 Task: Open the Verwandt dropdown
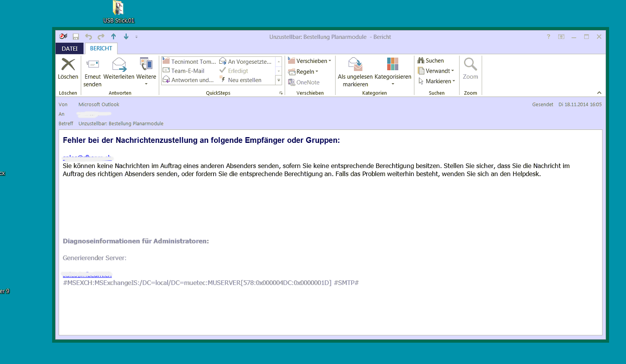pos(436,71)
